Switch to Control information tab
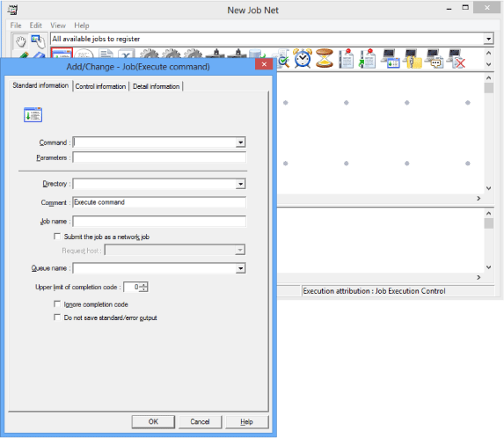The width and height of the screenshot is (504, 438). pos(100,86)
